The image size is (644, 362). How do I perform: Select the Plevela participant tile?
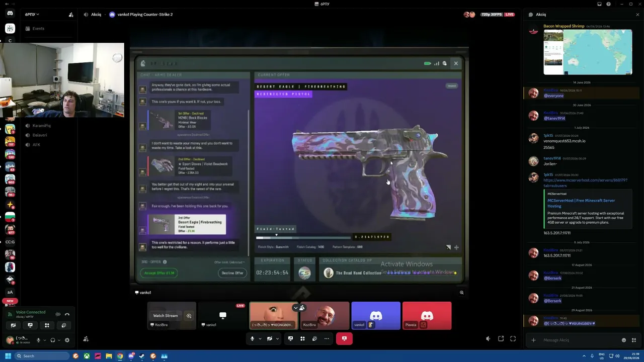(427, 316)
